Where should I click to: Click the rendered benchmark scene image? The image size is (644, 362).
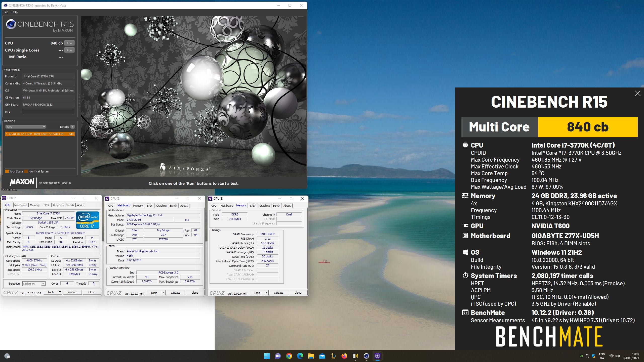(x=194, y=96)
